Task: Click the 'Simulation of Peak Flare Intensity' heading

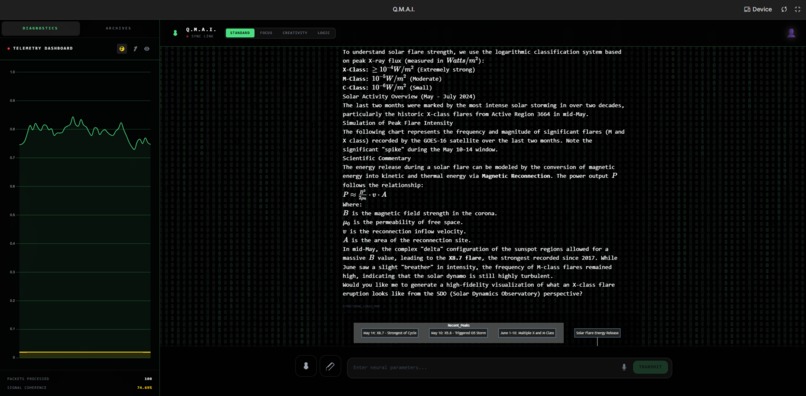Action: (x=398, y=123)
